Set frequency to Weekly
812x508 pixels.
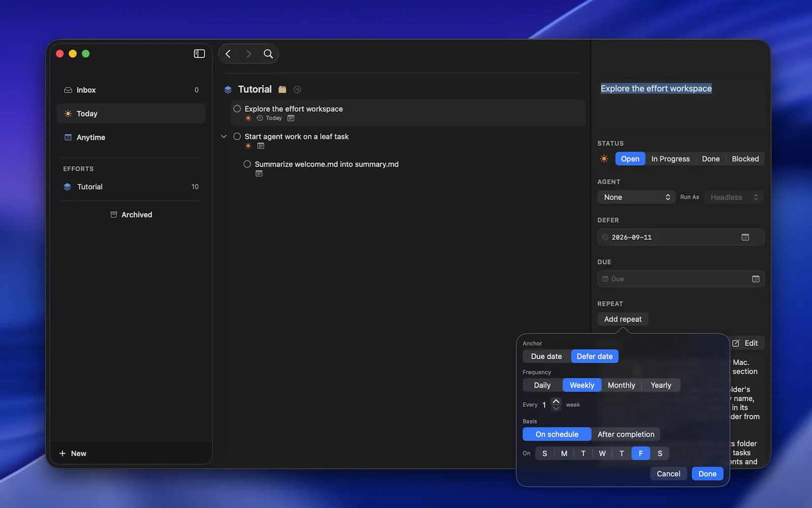[x=582, y=386]
